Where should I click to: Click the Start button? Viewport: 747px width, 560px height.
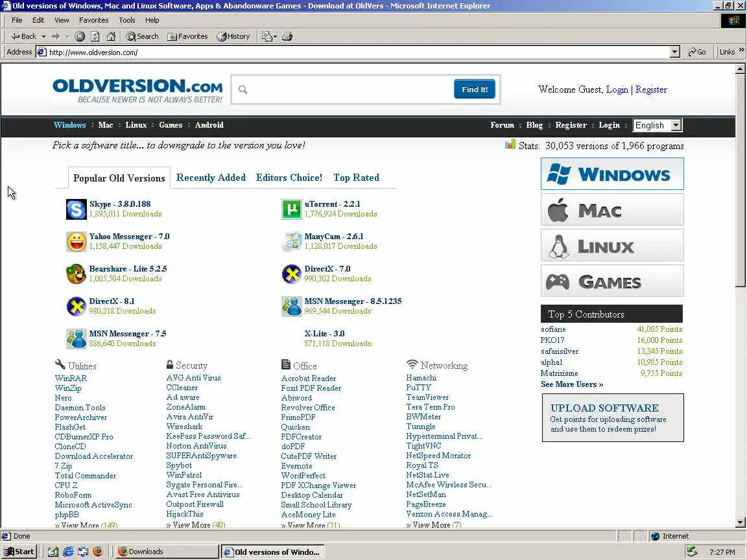tap(19, 552)
